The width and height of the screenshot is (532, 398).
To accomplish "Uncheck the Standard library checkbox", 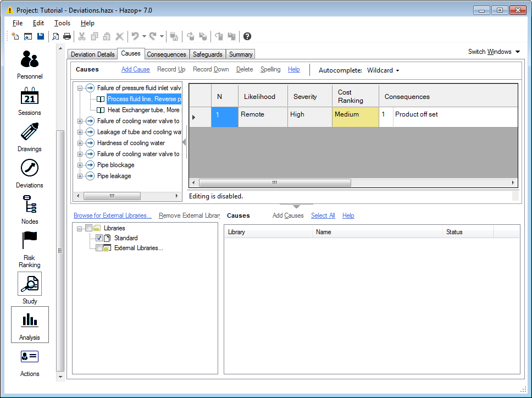I will pyautogui.click(x=99, y=238).
